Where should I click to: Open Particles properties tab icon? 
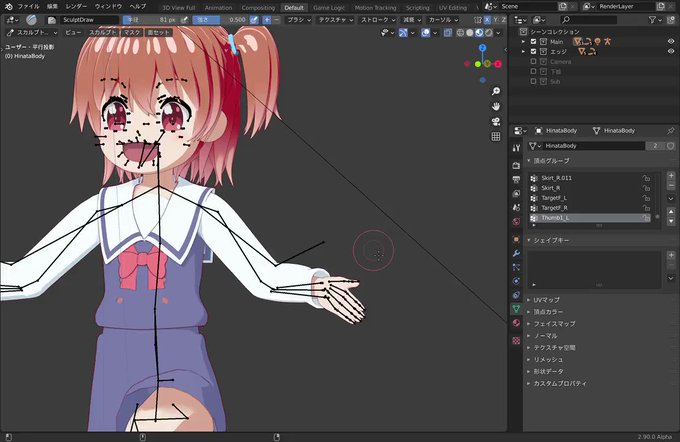coord(516,267)
